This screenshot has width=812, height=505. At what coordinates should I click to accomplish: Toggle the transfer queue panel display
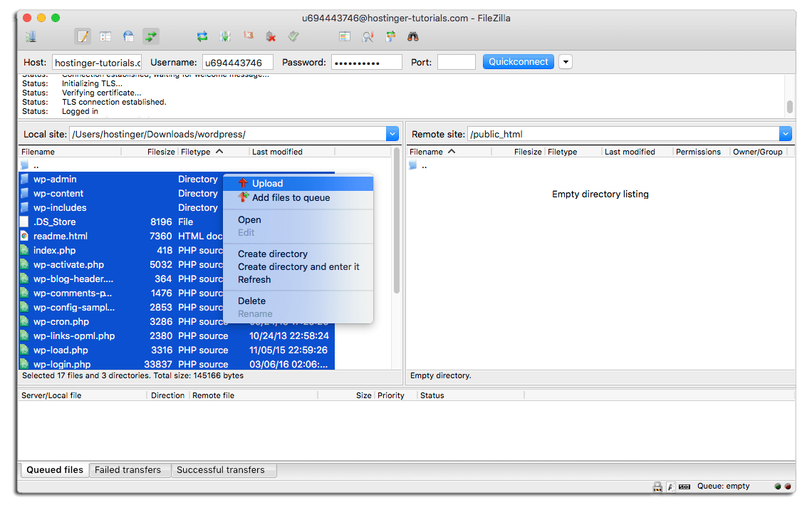[x=150, y=36]
